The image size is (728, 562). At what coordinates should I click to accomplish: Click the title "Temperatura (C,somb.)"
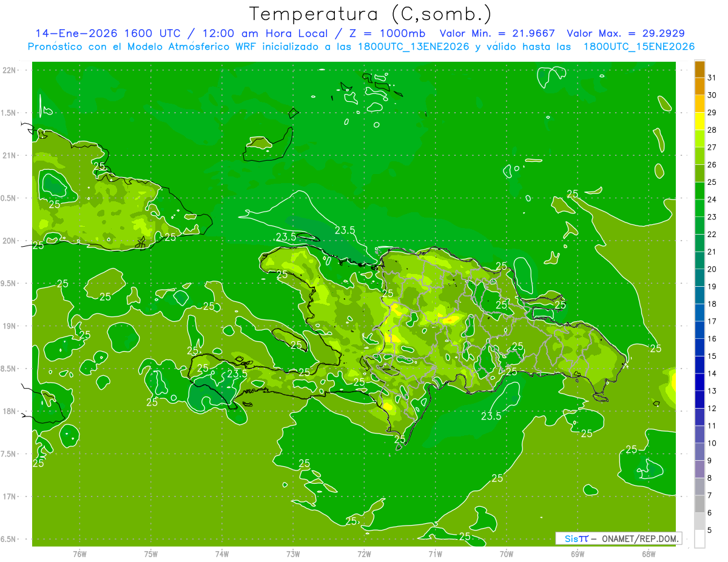[x=371, y=14]
